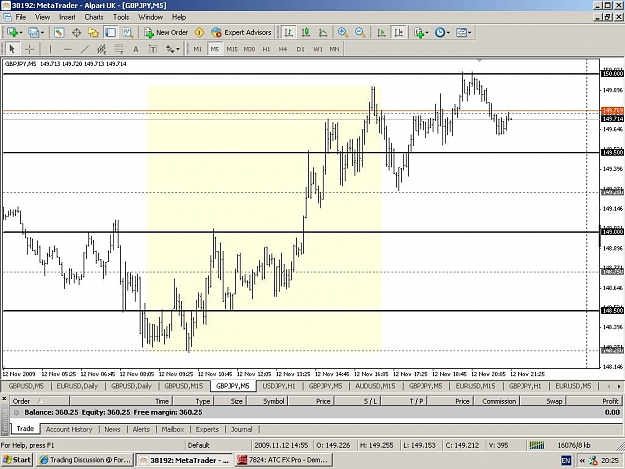The width and height of the screenshot is (625, 469).
Task: Select the Trendline drawing tool
Action: (x=85, y=49)
